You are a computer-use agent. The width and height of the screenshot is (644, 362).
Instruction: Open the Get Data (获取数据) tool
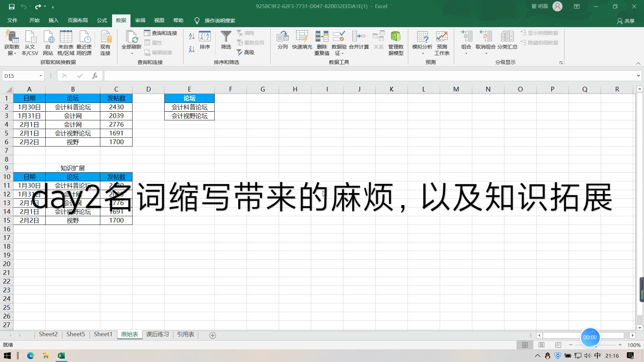pos(12,43)
